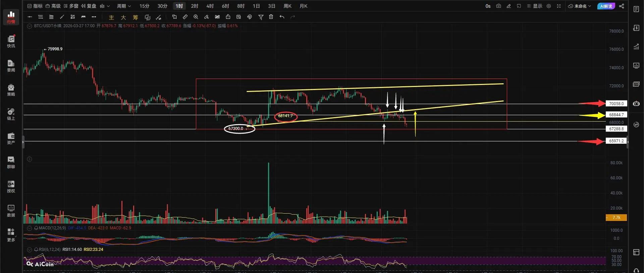Click the lock drawings icon
This screenshot has width=644, height=273.
coord(228,17)
